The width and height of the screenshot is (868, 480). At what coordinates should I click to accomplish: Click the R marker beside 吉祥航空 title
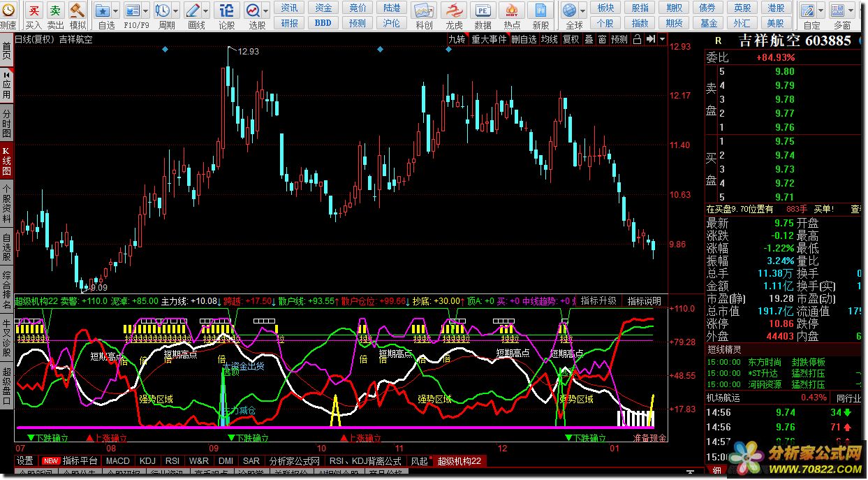click(717, 41)
